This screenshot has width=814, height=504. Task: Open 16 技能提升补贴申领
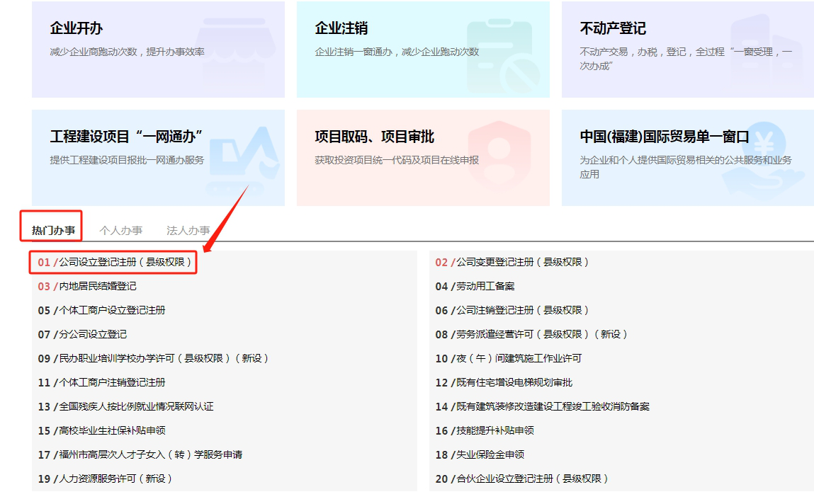485,431
